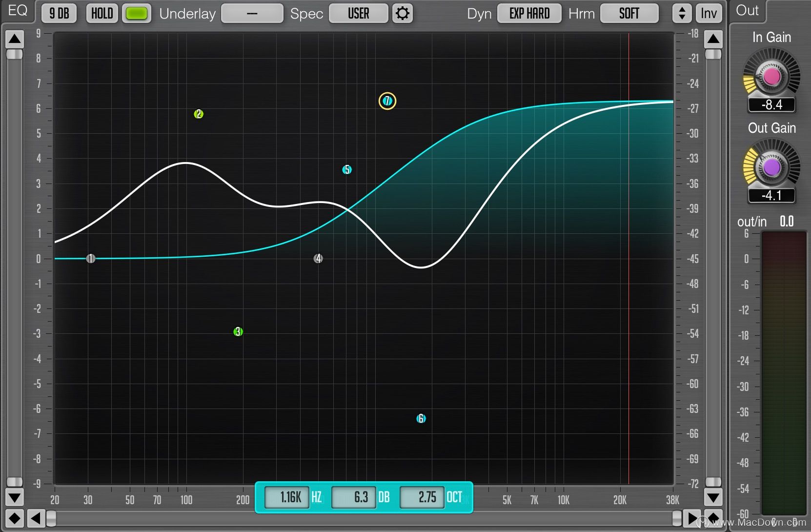This screenshot has width=811, height=532.
Task: Click left vertical scrollbar top handle
Action: 15,54
